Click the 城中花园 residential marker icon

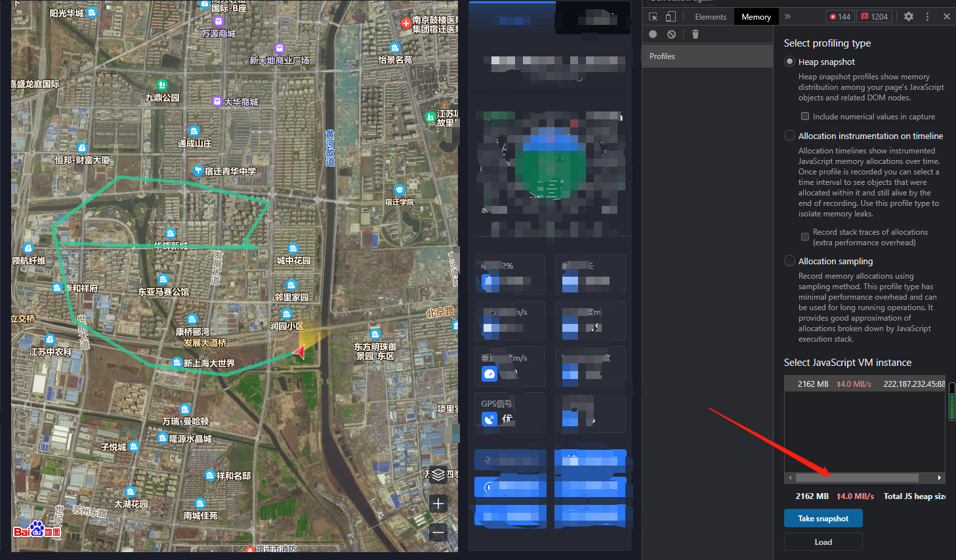293,249
